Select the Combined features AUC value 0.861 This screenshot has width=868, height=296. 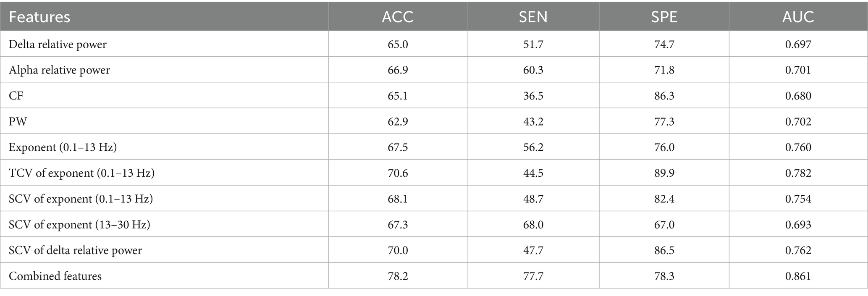click(798, 276)
